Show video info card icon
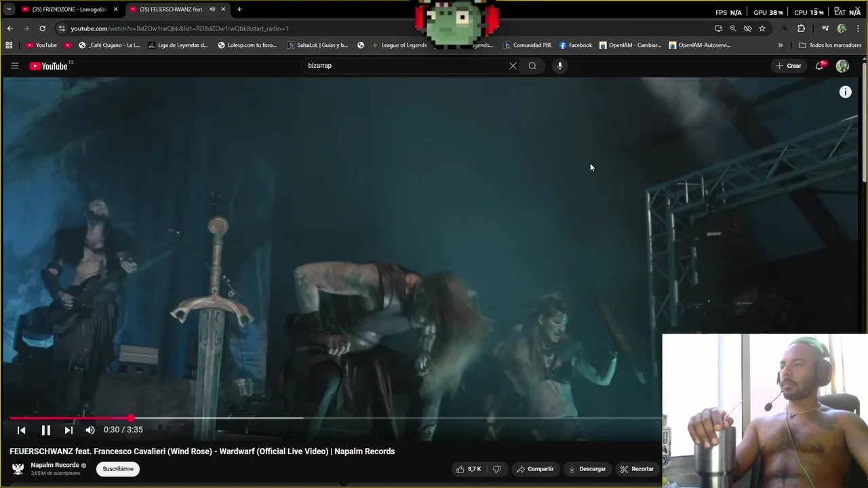This screenshot has width=868, height=488. (x=845, y=92)
